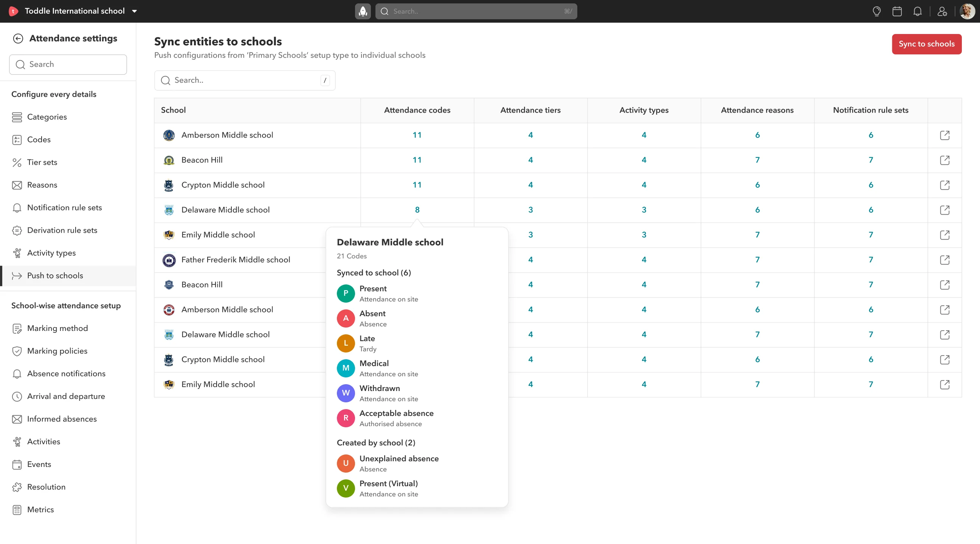This screenshot has width=980, height=544.
Task: Click the V Present (Virtual) badge
Action: (346, 488)
